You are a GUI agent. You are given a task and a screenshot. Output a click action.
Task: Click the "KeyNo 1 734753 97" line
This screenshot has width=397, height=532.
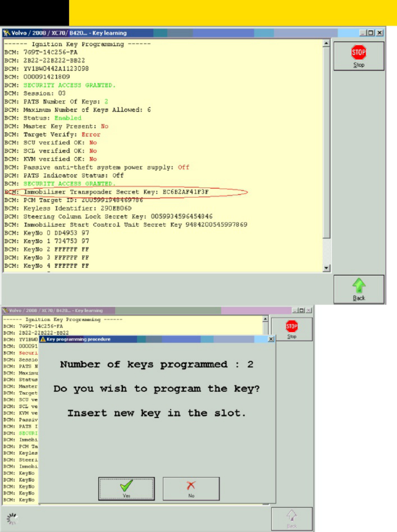47,241
